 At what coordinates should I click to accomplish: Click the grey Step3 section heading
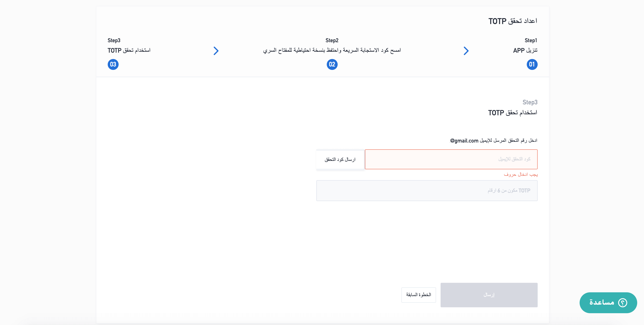(530, 102)
